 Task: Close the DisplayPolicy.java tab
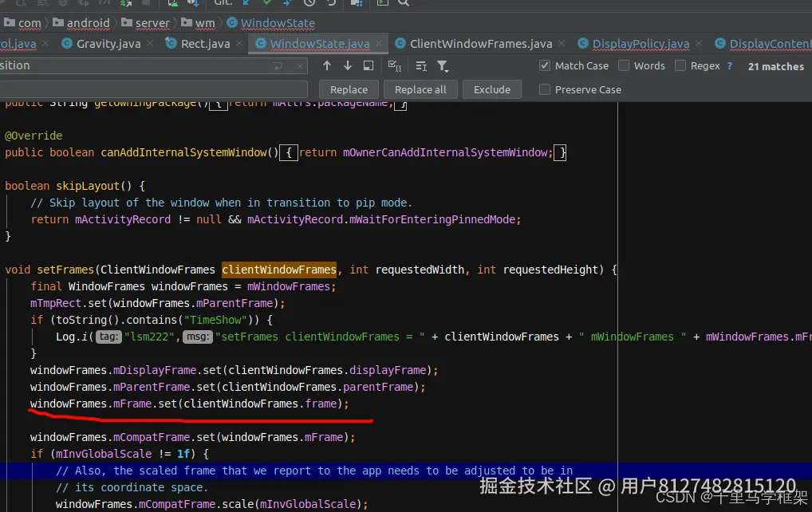pos(699,44)
